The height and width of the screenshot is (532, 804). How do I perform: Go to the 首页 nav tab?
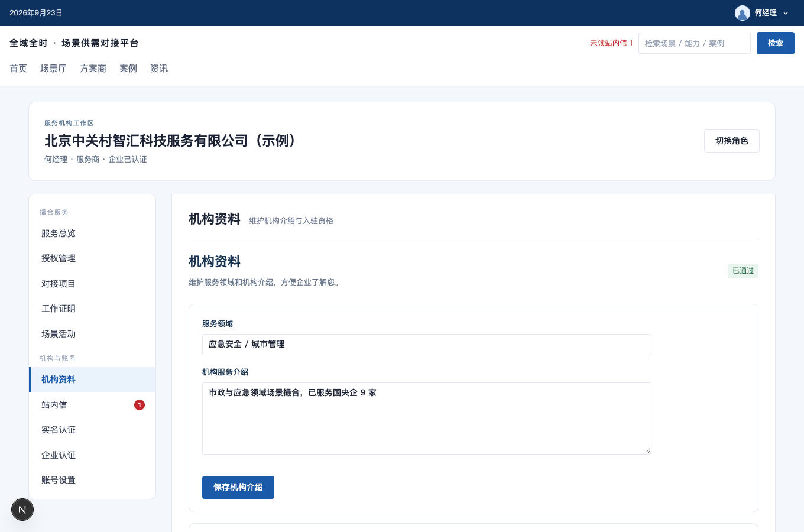click(x=18, y=69)
